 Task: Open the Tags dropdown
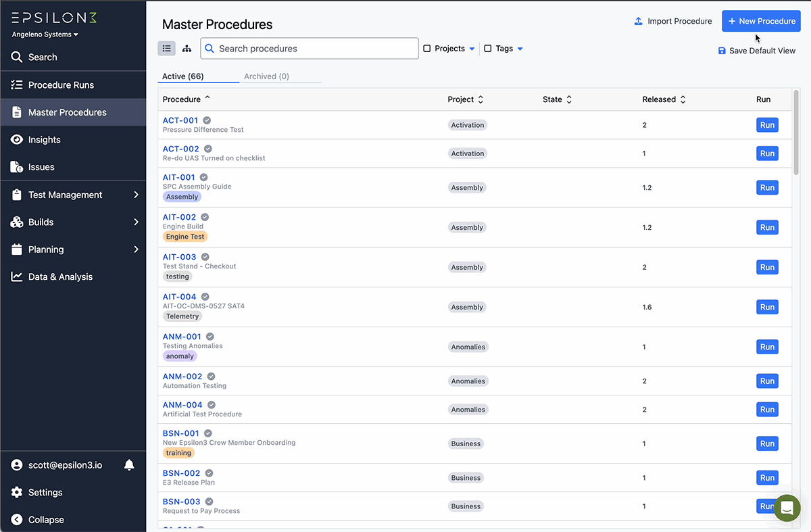(519, 48)
